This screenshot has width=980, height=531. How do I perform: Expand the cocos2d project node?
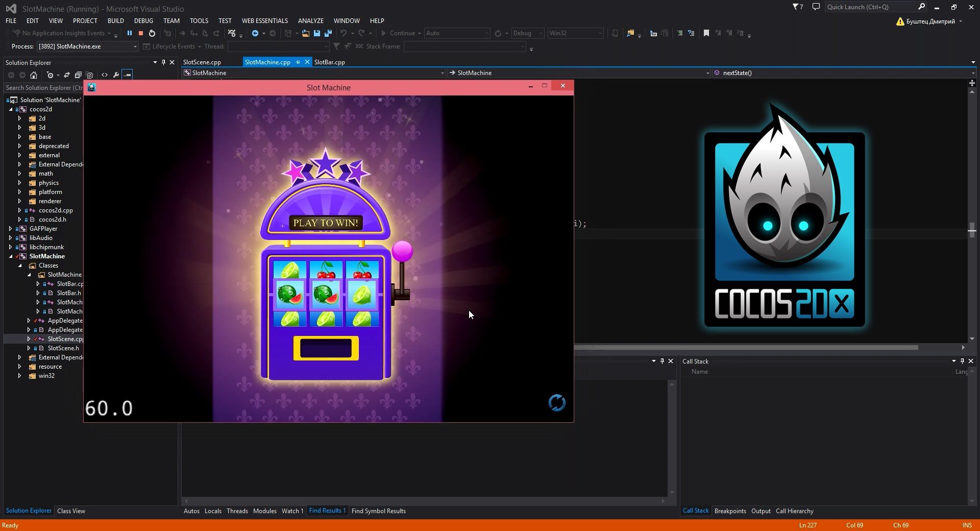pyautogui.click(x=11, y=109)
